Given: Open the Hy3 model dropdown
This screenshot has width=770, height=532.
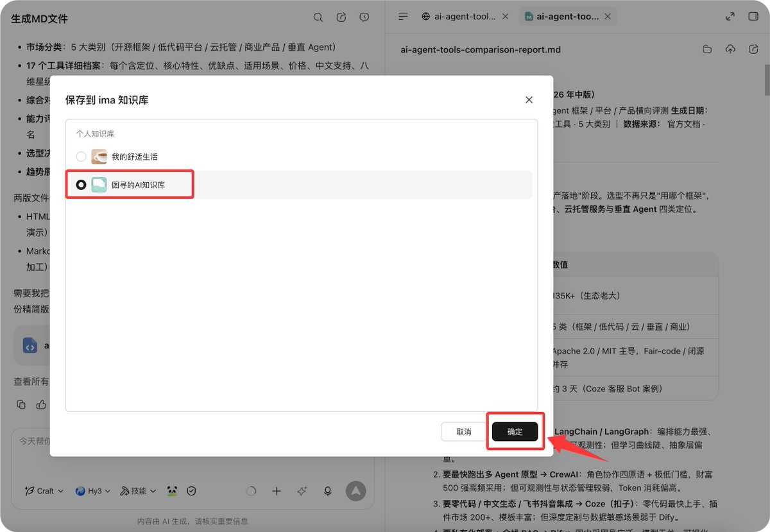Looking at the screenshot, I should click(93, 491).
